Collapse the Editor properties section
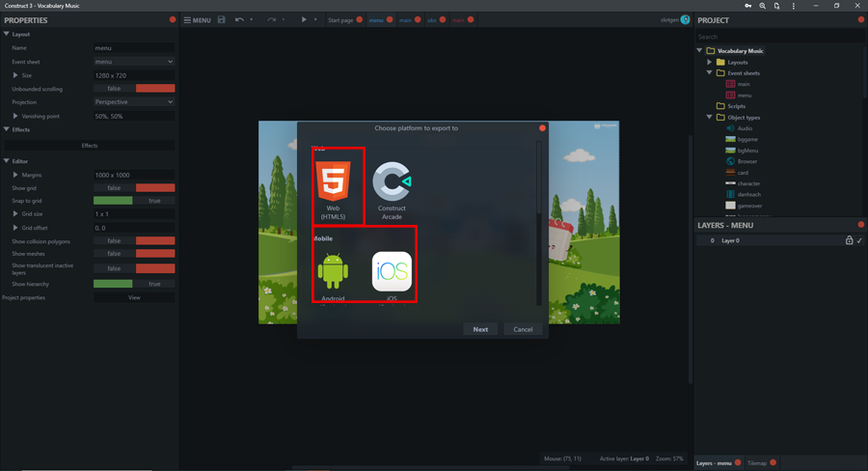The width and height of the screenshot is (868, 471). [x=7, y=160]
